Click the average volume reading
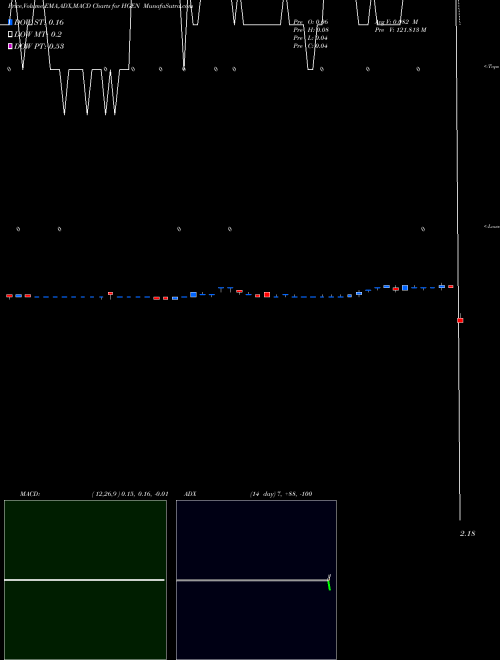 point(396,22)
